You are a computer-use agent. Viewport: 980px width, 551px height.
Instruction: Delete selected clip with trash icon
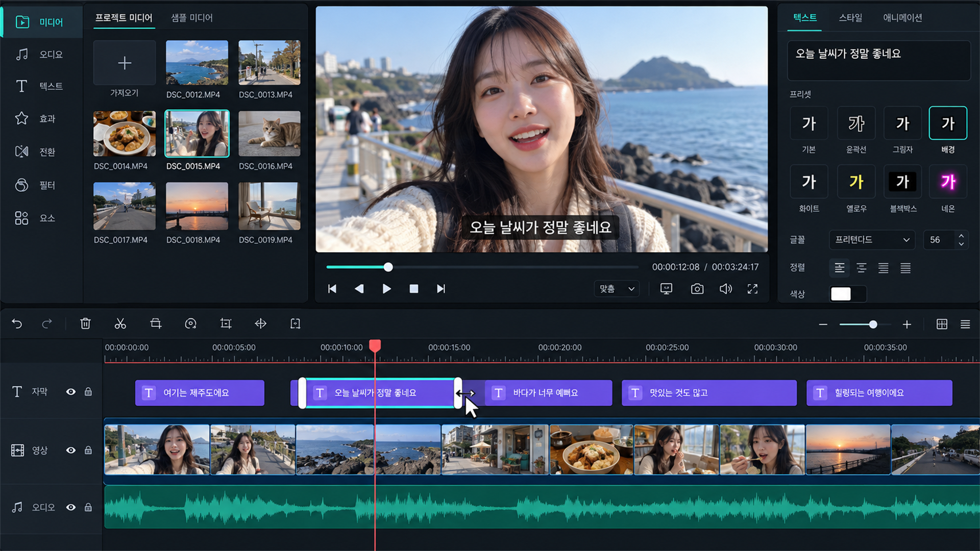(85, 324)
